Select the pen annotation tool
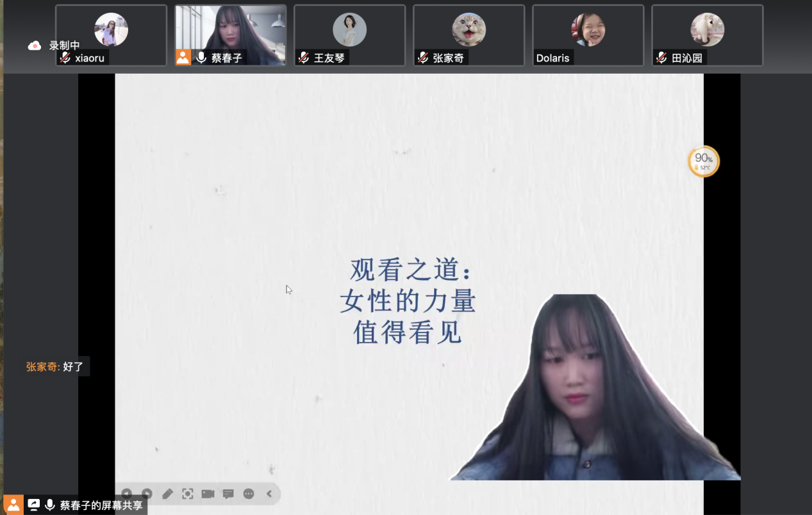The height and width of the screenshot is (515, 812). click(167, 494)
